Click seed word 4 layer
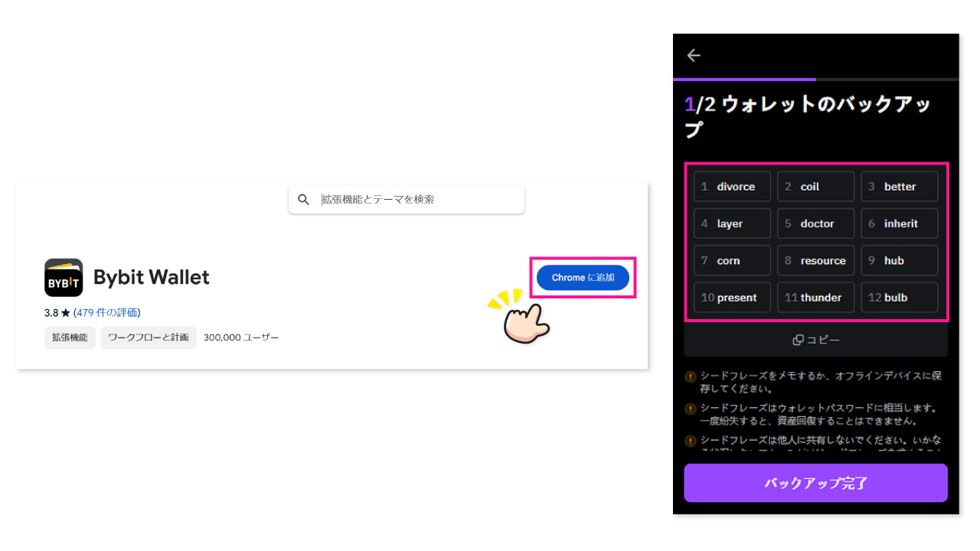980x551 pixels. pyautogui.click(x=732, y=223)
